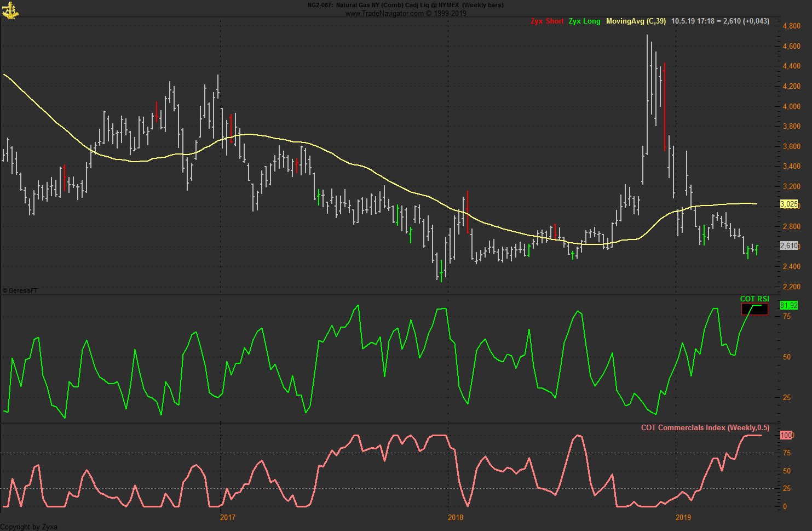Click the gold anchor logo icon
This screenshot has width=812, height=531.
(10, 10)
